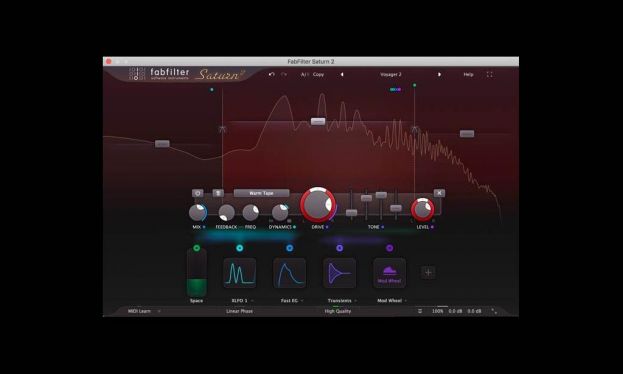Click the Copy button

pyautogui.click(x=318, y=74)
